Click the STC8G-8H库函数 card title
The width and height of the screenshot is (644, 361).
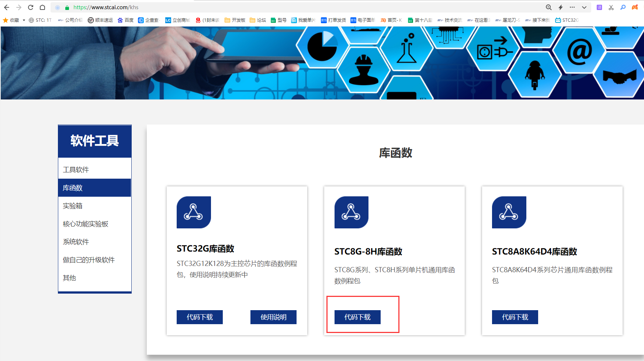pos(368,252)
